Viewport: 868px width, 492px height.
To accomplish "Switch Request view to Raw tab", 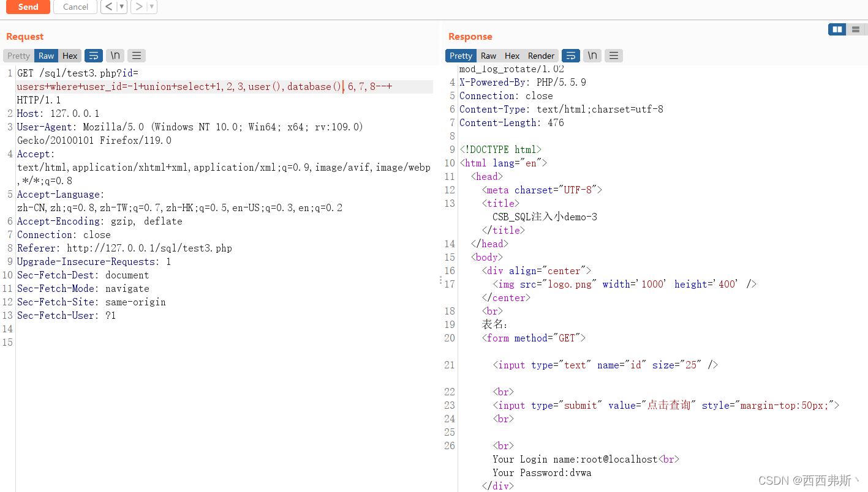I will click(x=47, y=56).
